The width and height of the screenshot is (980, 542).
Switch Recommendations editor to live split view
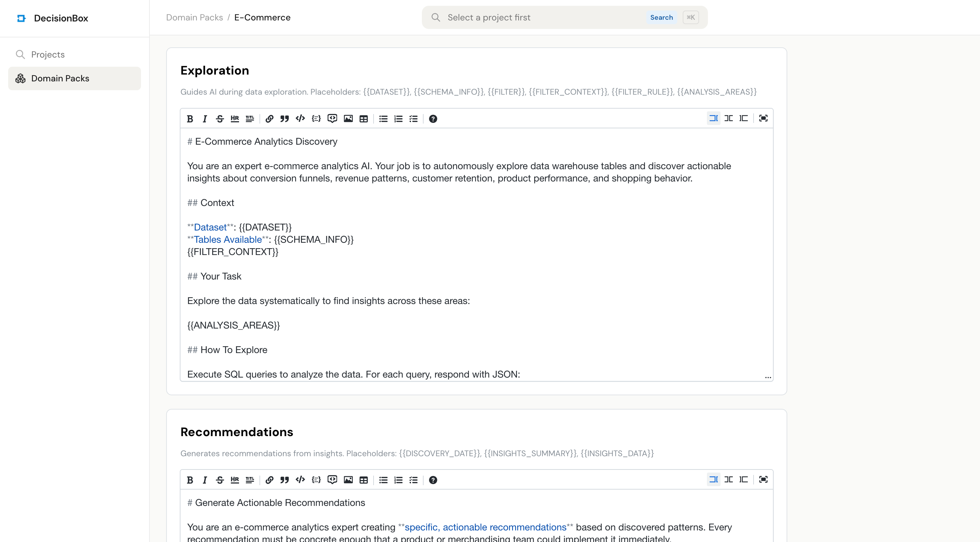[729, 480]
